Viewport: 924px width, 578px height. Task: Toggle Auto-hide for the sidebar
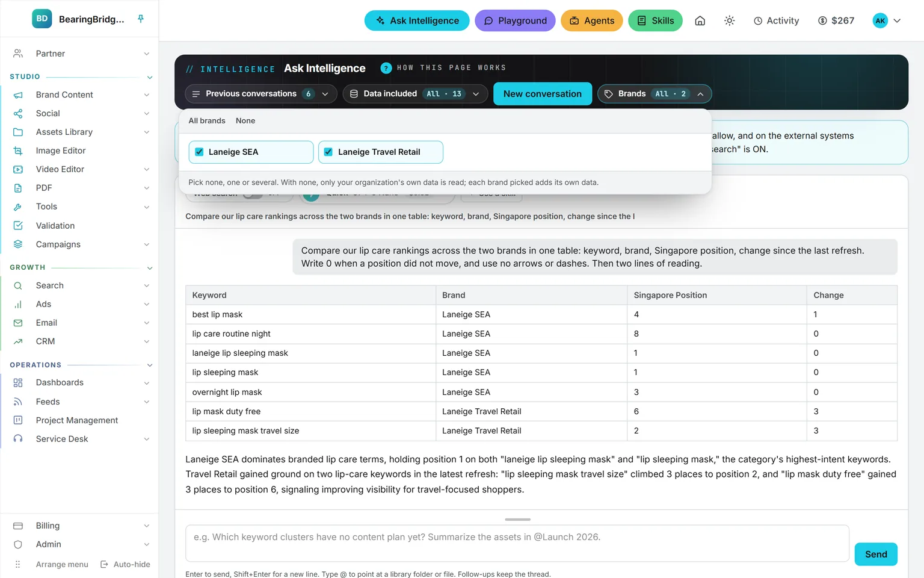(125, 564)
